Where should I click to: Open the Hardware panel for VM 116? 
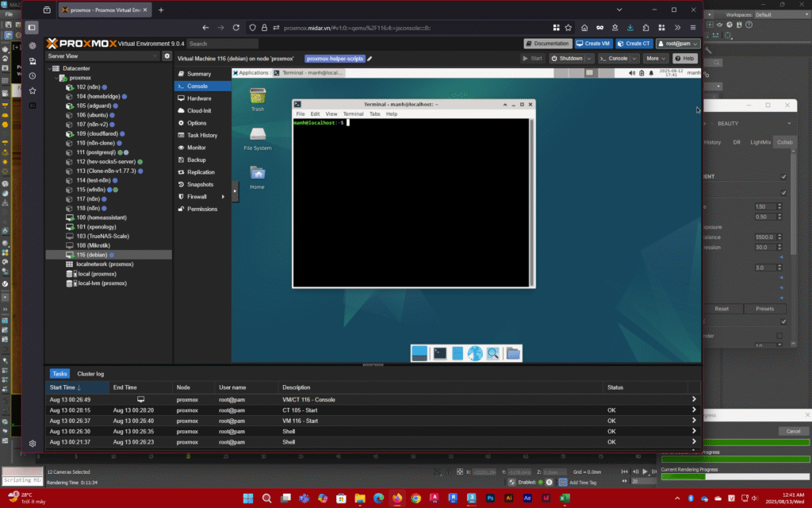[x=199, y=98]
